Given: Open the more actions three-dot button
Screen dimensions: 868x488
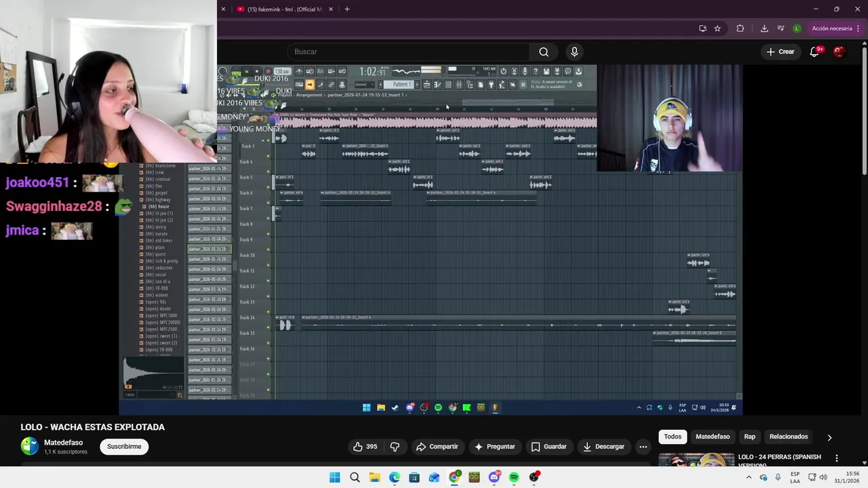Looking at the screenshot, I should (643, 447).
